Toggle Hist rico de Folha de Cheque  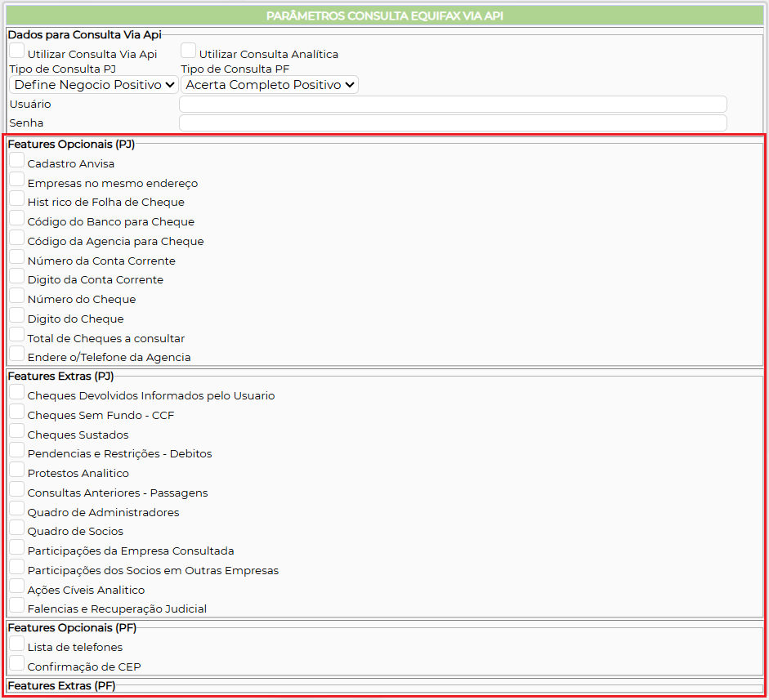pos(16,198)
